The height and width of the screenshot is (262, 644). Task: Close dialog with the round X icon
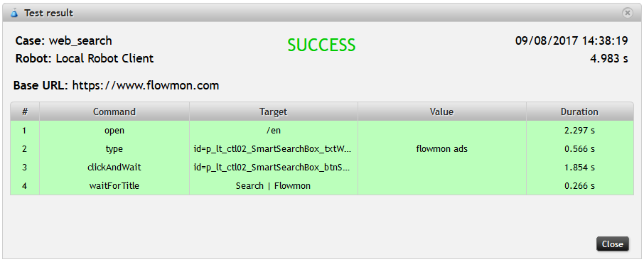point(627,13)
